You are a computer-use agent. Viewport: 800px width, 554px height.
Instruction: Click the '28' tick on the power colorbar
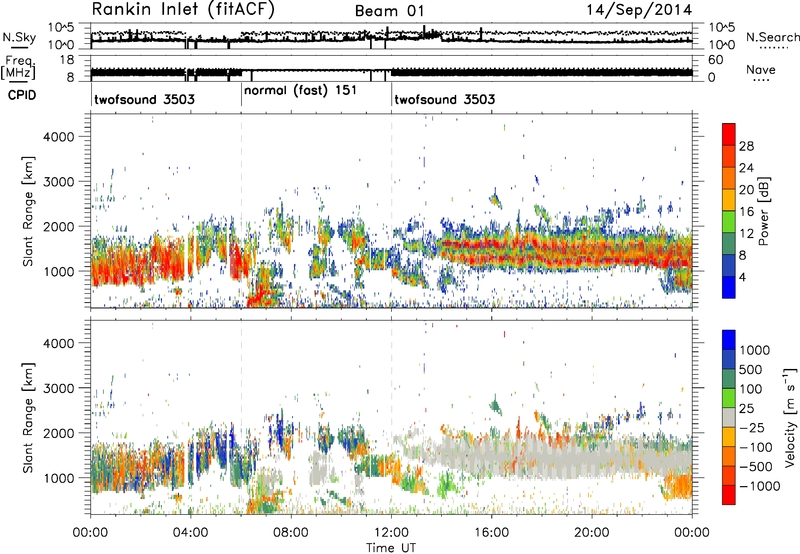[746, 146]
